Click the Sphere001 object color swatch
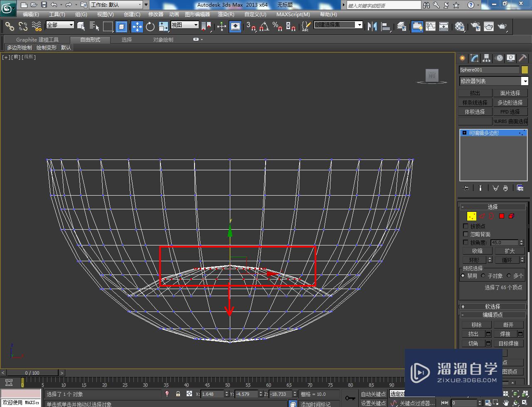 tap(525, 70)
